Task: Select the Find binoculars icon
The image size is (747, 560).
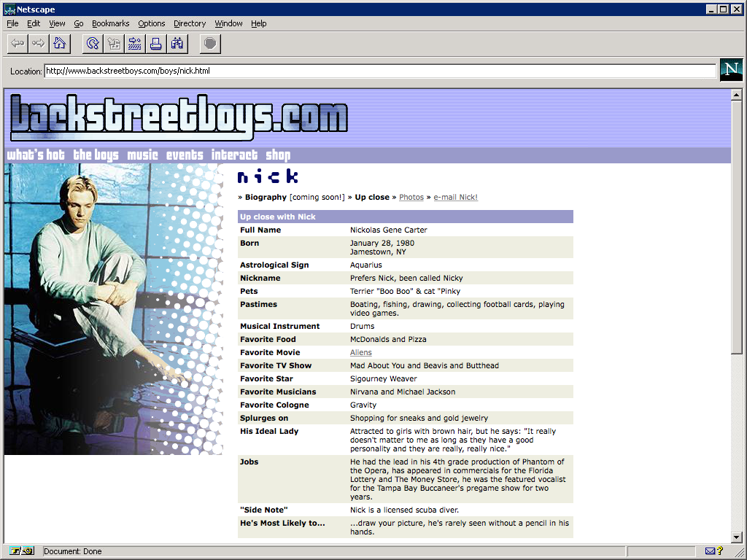Action: 177,44
